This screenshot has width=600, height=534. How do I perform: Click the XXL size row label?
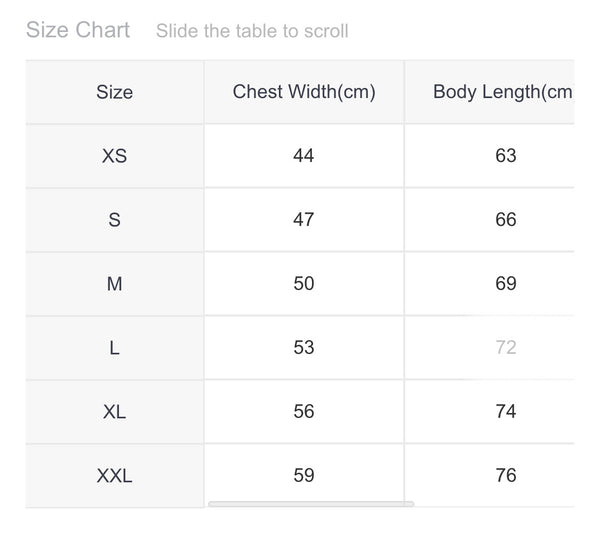pos(115,476)
